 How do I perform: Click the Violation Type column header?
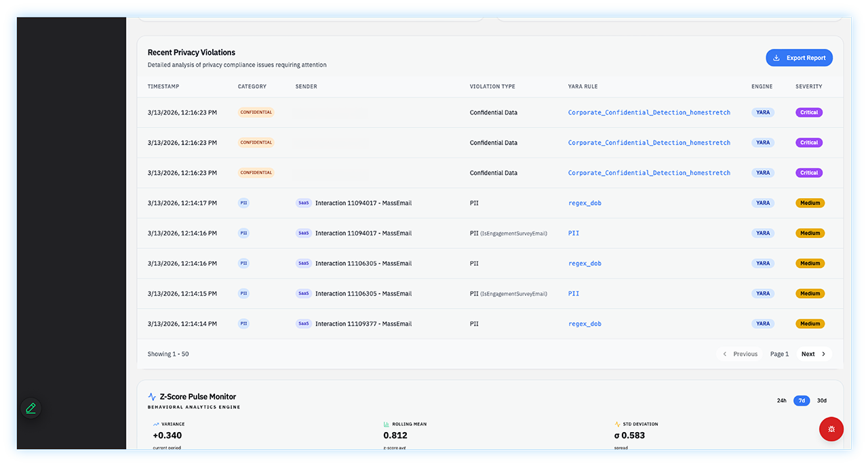tap(492, 87)
